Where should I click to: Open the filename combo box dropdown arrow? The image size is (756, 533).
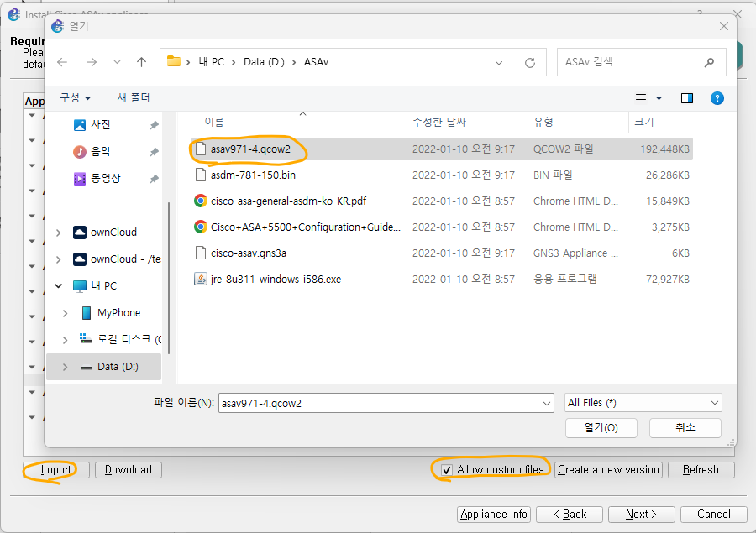[547, 404]
